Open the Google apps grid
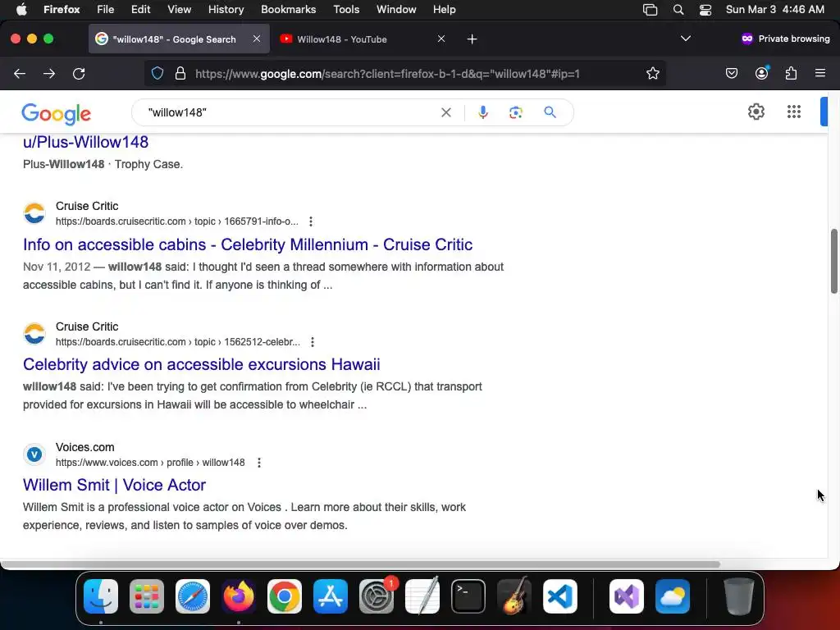Viewport: 840px width, 630px height. (794, 112)
